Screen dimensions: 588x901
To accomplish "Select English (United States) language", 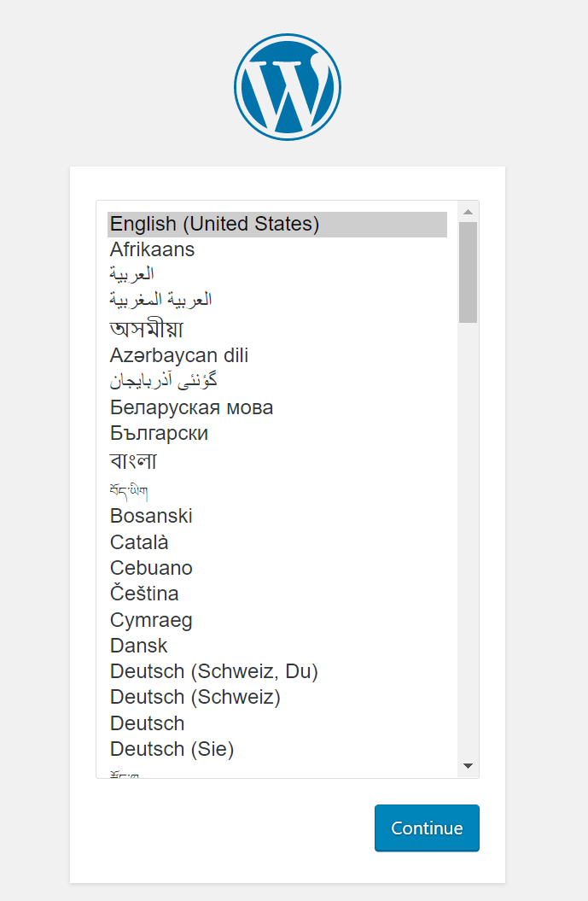I will [277, 224].
